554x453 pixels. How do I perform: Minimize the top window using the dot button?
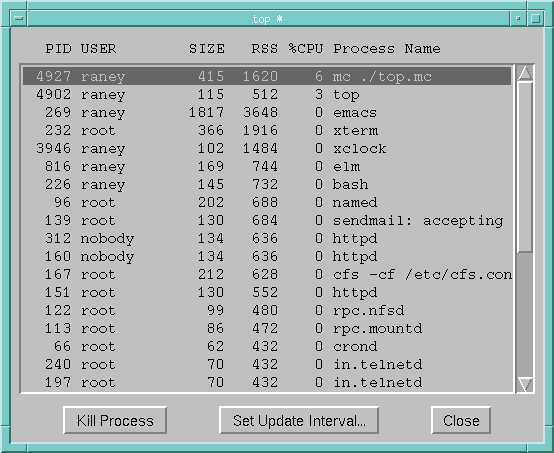coord(518,18)
